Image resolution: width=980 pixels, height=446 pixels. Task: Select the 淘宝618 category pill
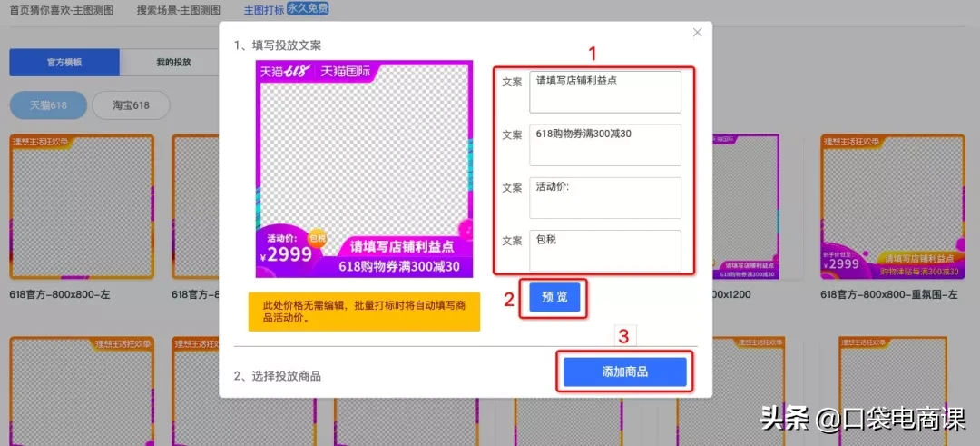[132, 105]
